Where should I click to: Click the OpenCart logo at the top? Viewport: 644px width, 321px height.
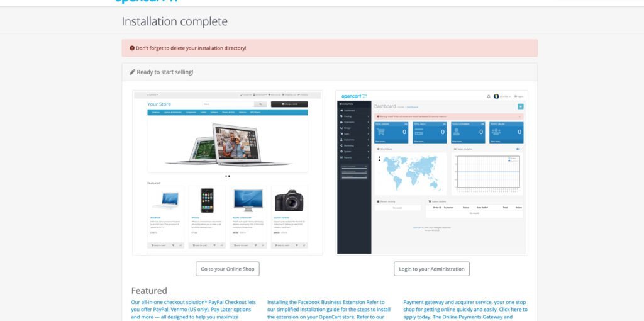click(147, 1)
